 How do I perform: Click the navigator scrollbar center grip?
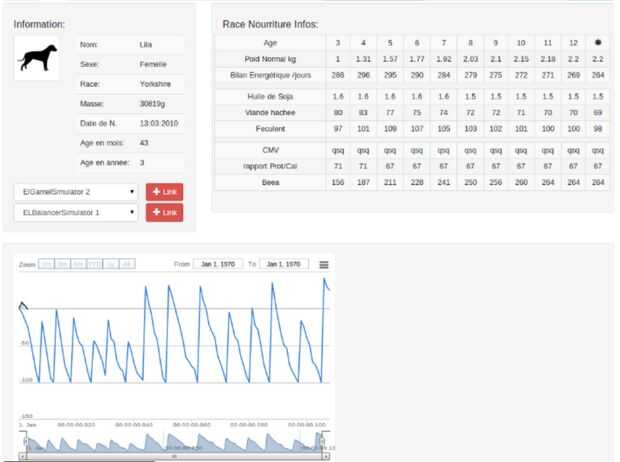click(x=174, y=456)
